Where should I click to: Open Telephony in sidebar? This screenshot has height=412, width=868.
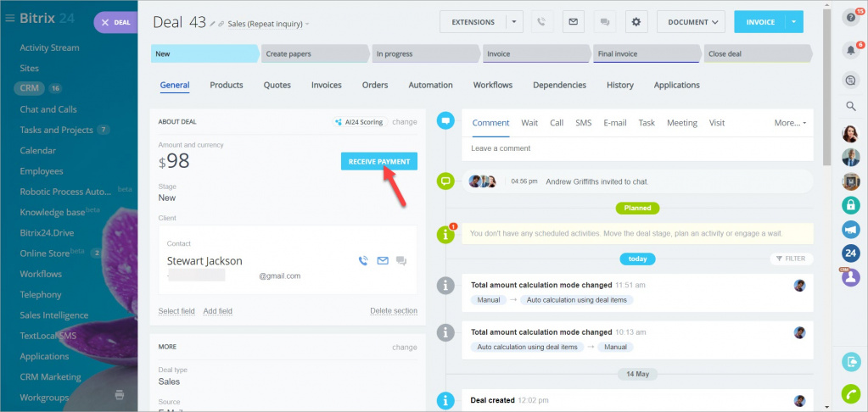[x=41, y=295]
